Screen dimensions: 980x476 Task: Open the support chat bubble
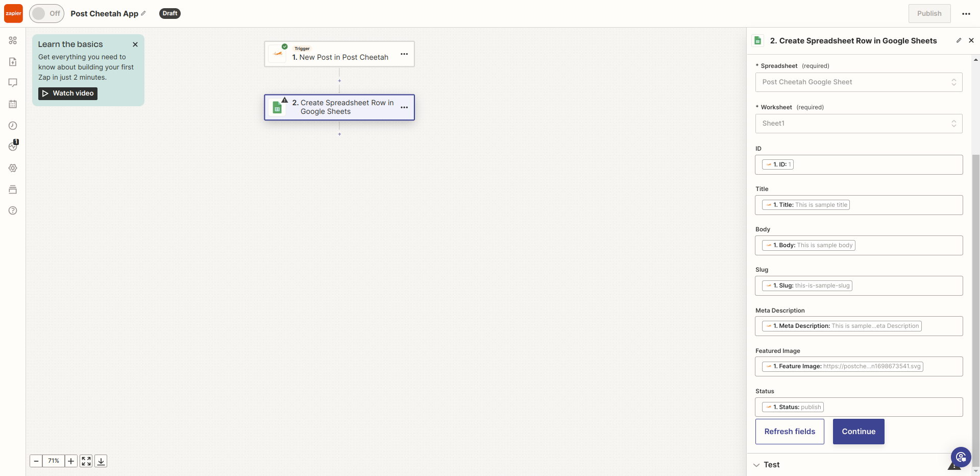961,457
